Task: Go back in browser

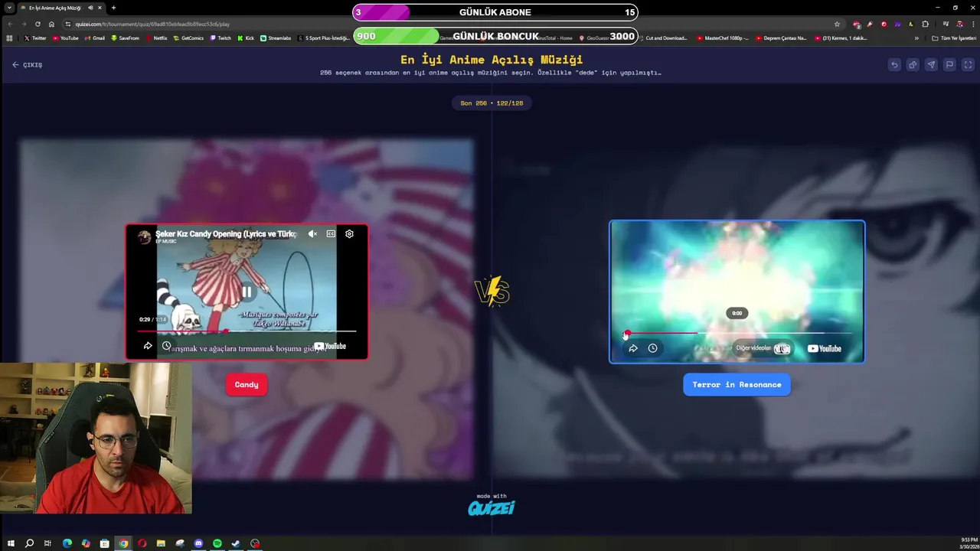Action: pyautogui.click(x=10, y=24)
